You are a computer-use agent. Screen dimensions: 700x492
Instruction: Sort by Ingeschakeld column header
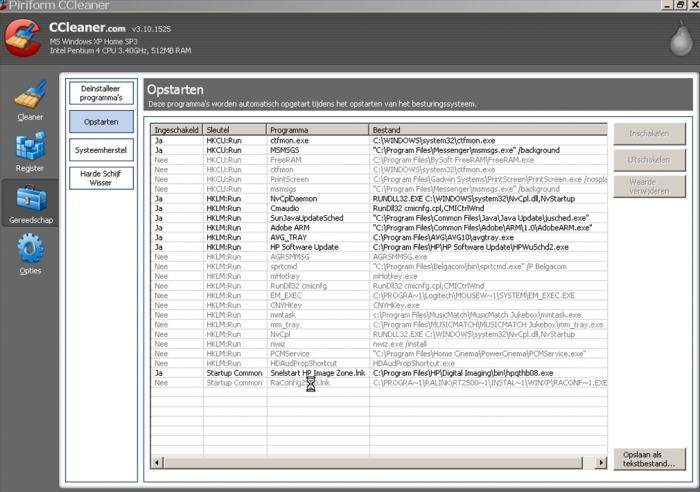[x=176, y=130]
